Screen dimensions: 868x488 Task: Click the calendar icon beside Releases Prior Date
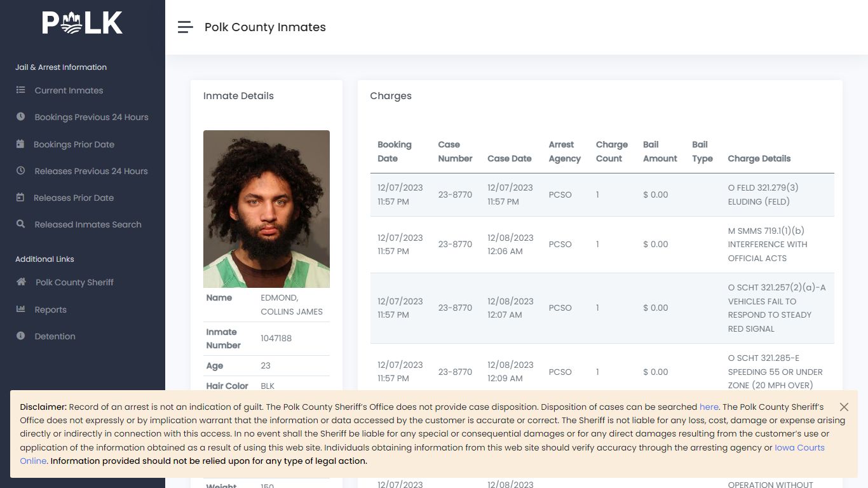[x=20, y=198]
